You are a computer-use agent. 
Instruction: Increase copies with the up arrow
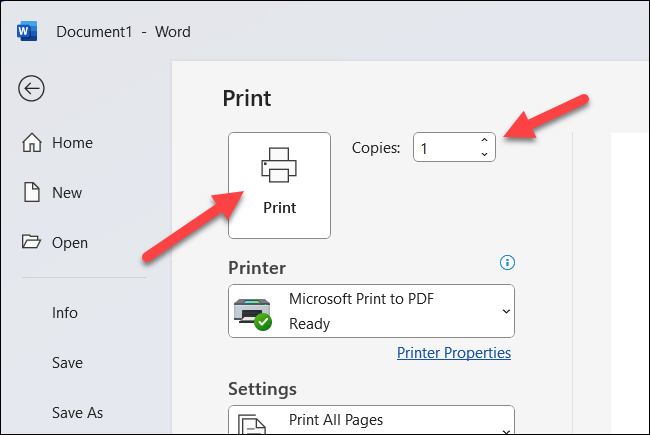pyautogui.click(x=485, y=141)
